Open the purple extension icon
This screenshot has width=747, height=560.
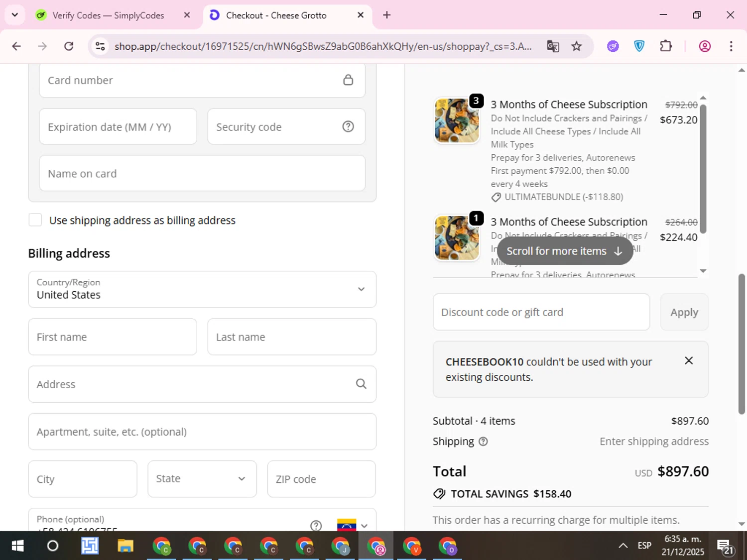pyautogui.click(x=613, y=46)
